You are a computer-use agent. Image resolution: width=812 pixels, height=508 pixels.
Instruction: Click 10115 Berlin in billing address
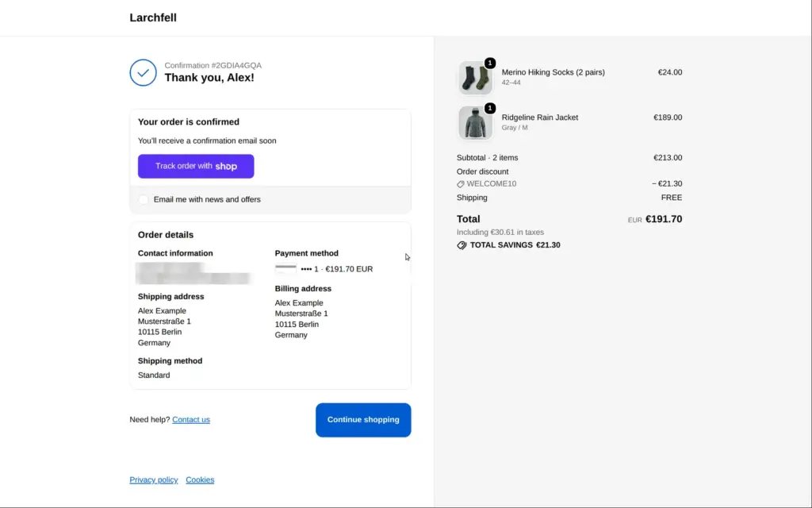click(x=297, y=325)
